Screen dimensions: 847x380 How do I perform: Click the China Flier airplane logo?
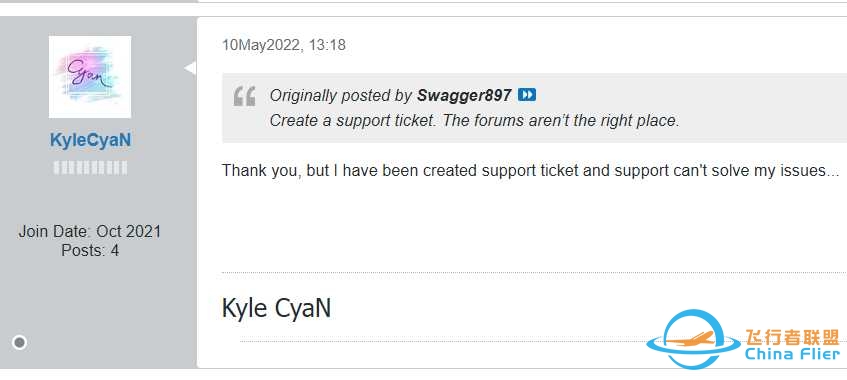pos(694,339)
